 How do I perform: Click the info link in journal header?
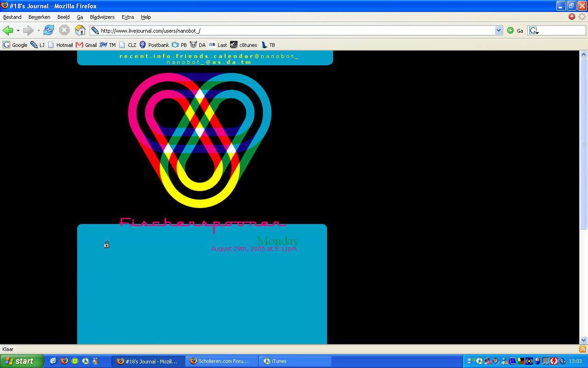point(162,56)
